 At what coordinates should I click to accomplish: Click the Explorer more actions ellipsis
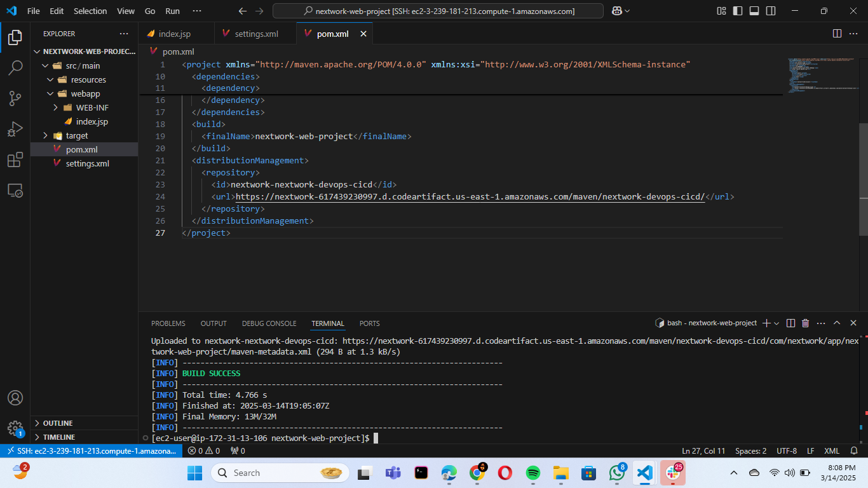pyautogui.click(x=124, y=34)
